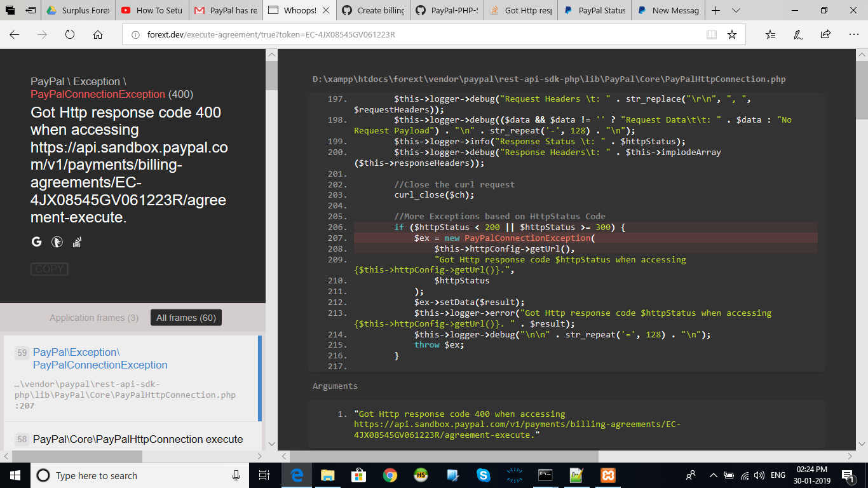This screenshot has width=868, height=488.
Task: Search the error on Stack Overflow icon
Action: [x=77, y=242]
